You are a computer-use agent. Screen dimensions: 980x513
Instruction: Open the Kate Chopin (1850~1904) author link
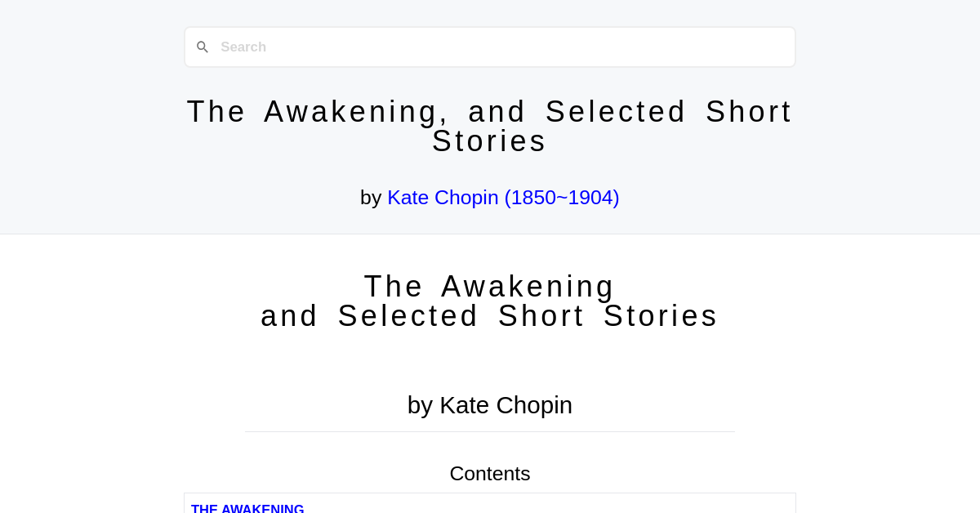pos(503,197)
